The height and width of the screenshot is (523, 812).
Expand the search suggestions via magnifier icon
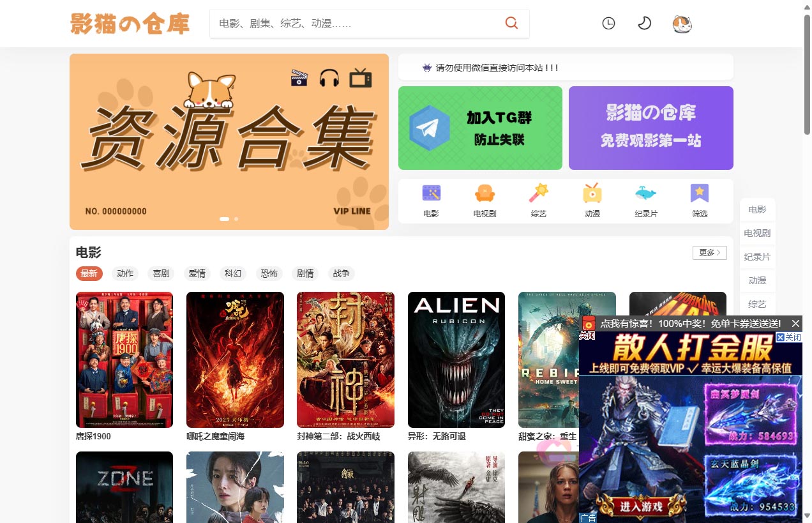pos(511,23)
